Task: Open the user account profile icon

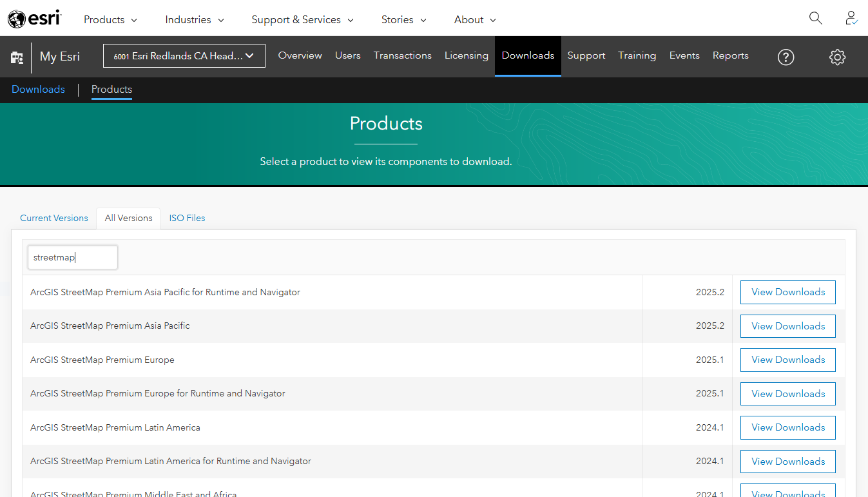Action: coord(851,18)
